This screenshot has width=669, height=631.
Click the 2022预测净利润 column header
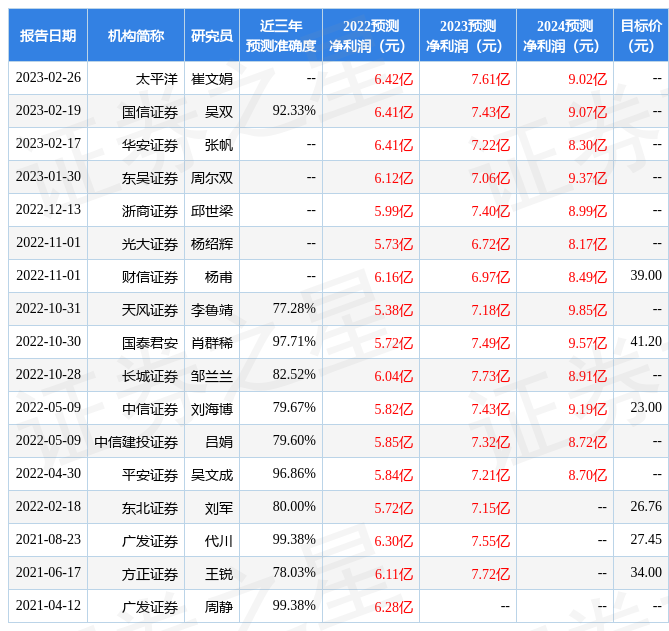(371, 35)
